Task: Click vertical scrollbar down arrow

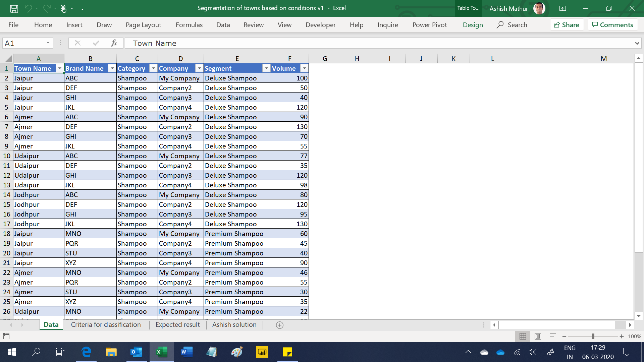Action: click(639, 316)
